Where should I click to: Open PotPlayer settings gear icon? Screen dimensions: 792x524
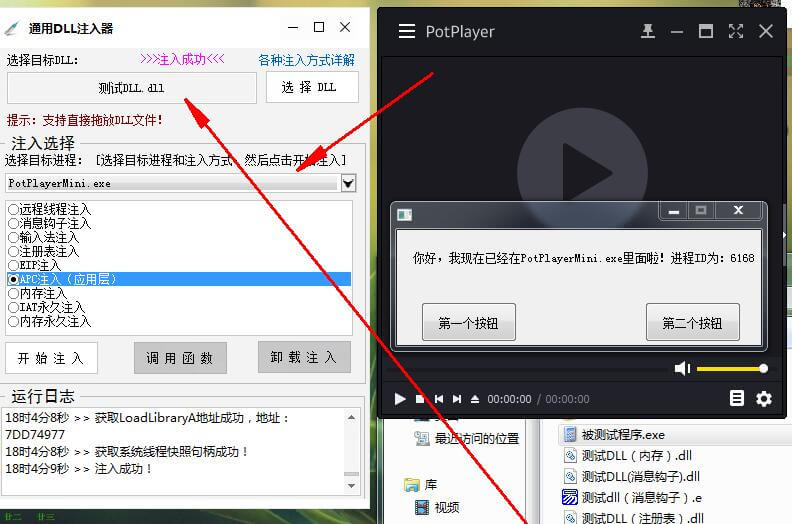[764, 398]
